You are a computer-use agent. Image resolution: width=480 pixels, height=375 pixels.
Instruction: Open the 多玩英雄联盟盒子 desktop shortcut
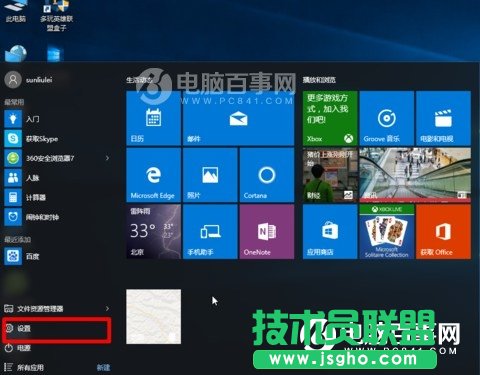pyautogui.click(x=57, y=15)
